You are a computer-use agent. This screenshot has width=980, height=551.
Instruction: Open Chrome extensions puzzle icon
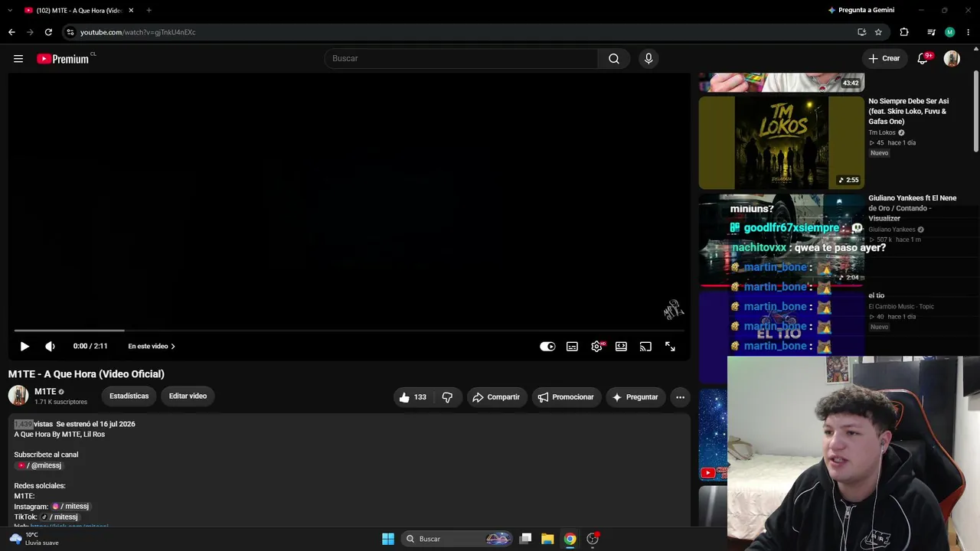pos(904,32)
